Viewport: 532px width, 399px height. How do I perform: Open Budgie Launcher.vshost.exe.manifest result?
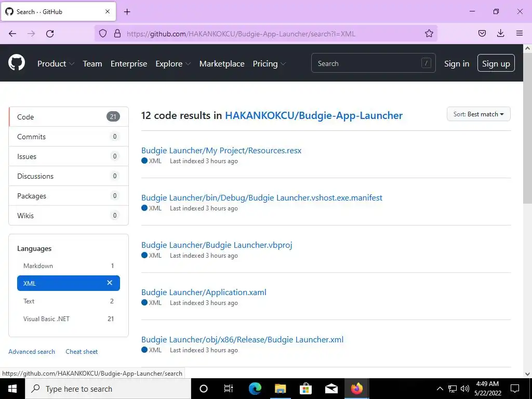262,197
